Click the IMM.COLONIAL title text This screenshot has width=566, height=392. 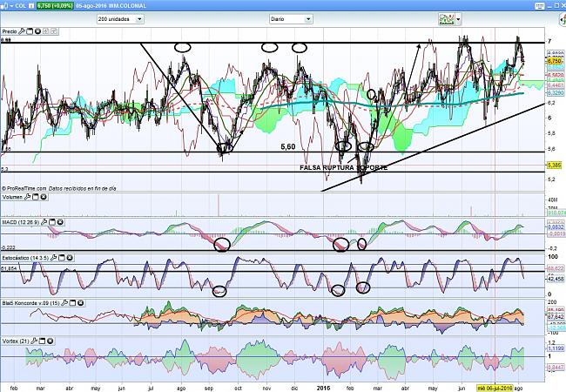(127, 6)
